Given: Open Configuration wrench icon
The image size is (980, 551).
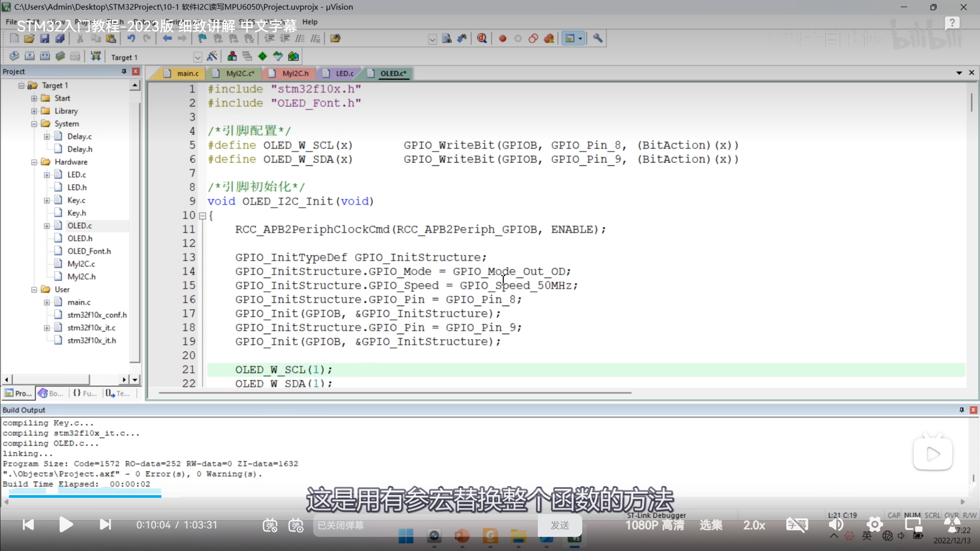Looking at the screenshot, I should click(x=598, y=38).
